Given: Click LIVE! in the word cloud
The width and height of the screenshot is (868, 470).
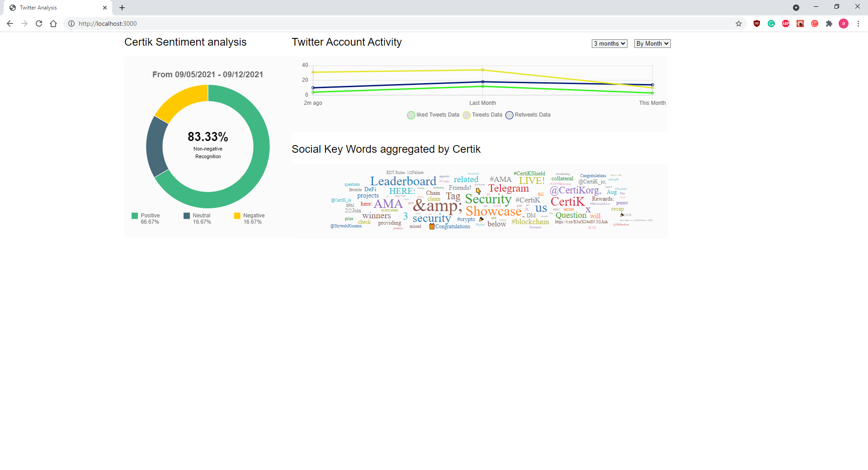Looking at the screenshot, I should (532, 181).
